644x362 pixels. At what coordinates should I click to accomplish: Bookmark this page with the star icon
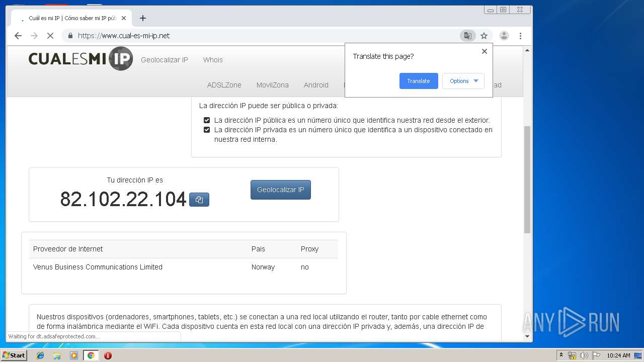(x=484, y=36)
